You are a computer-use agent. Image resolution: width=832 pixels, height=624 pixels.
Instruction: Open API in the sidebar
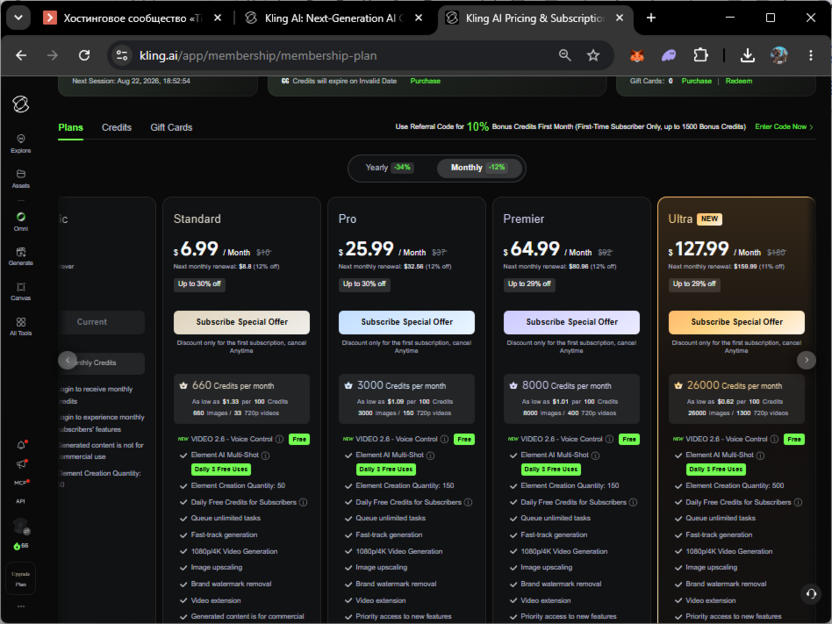point(20,501)
